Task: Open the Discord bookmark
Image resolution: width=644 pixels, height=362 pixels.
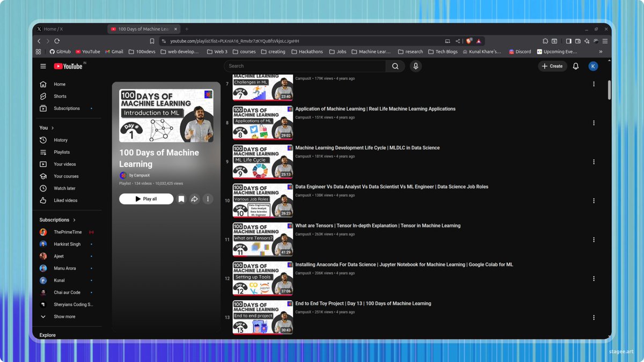Action: click(x=520, y=51)
